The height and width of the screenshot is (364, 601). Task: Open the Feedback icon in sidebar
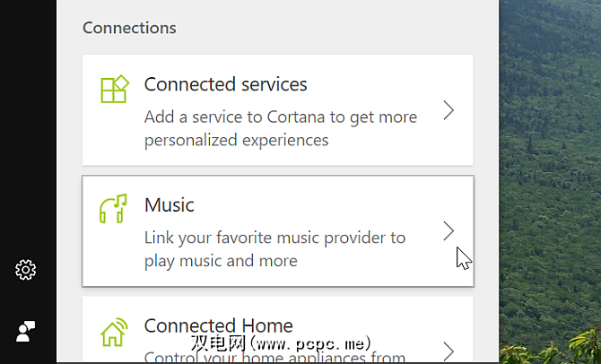pos(26,331)
